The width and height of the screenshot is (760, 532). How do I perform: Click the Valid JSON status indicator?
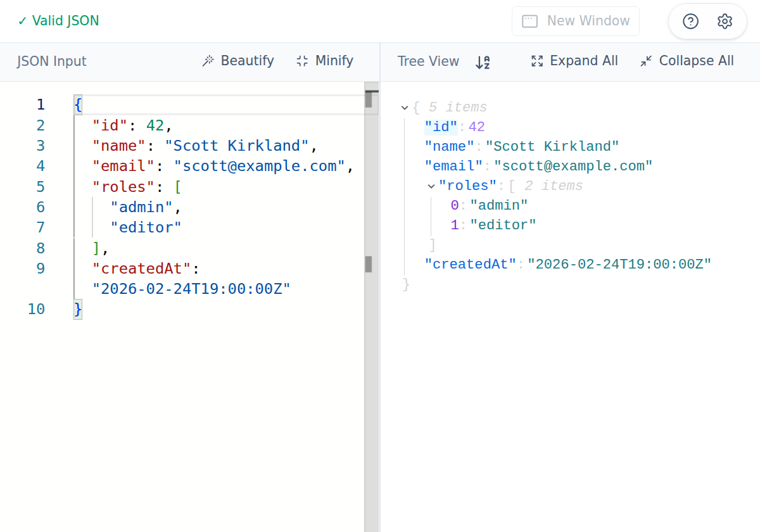[58, 20]
